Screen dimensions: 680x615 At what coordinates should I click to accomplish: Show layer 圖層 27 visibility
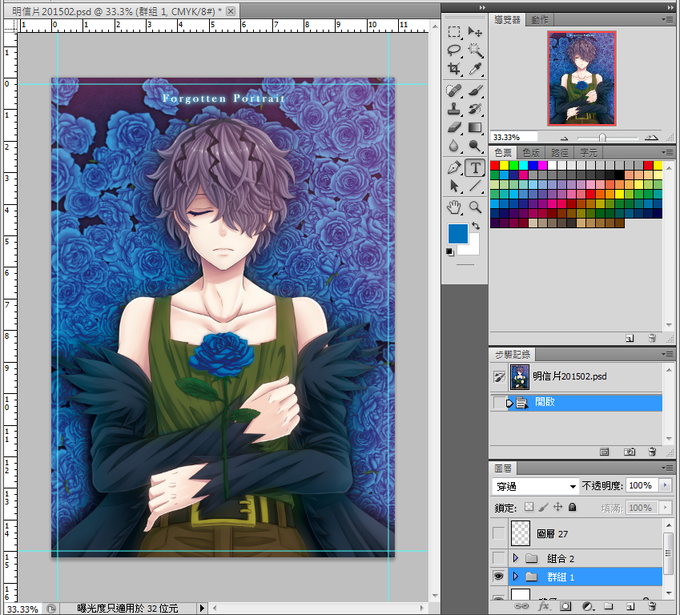click(499, 533)
